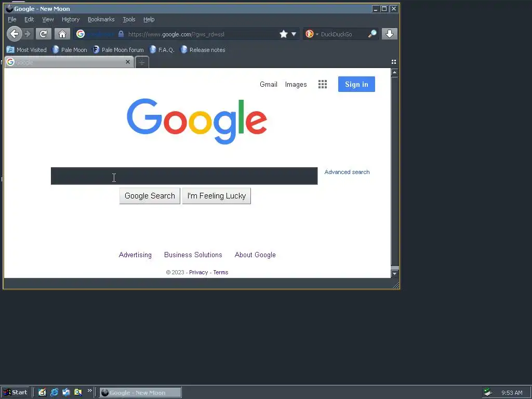Viewport: 532px width, 399px height.
Task: Open the File menu
Action: click(12, 19)
